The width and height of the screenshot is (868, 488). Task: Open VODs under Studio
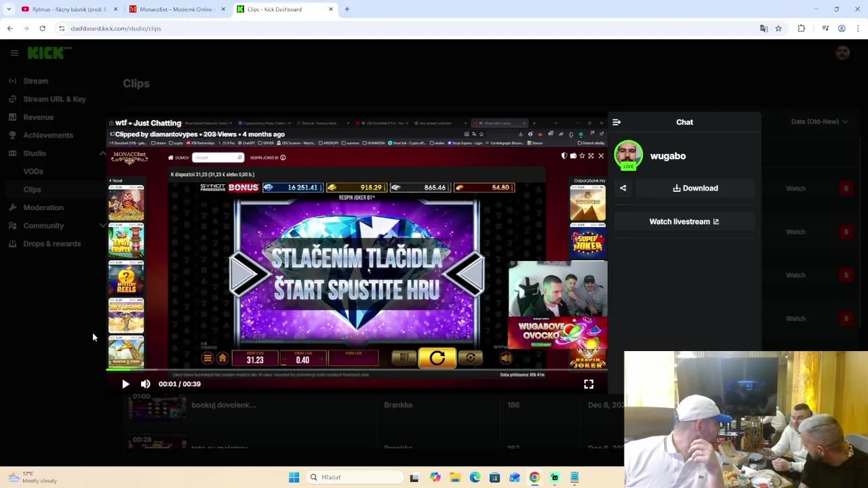click(x=33, y=171)
